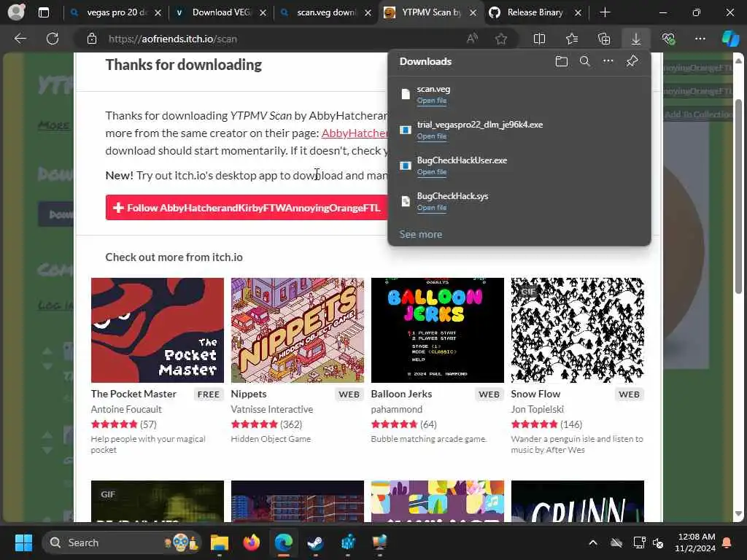Click See more in Downloads panel

pos(421,234)
